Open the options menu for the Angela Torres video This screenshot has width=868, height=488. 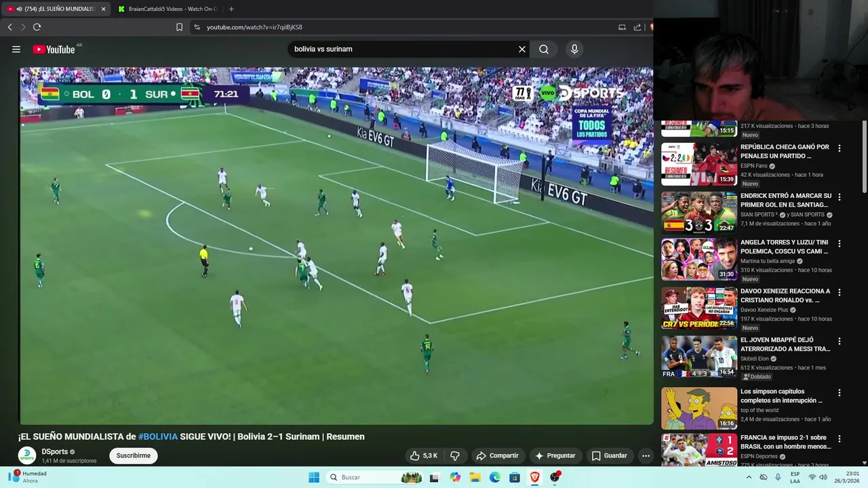tap(840, 243)
